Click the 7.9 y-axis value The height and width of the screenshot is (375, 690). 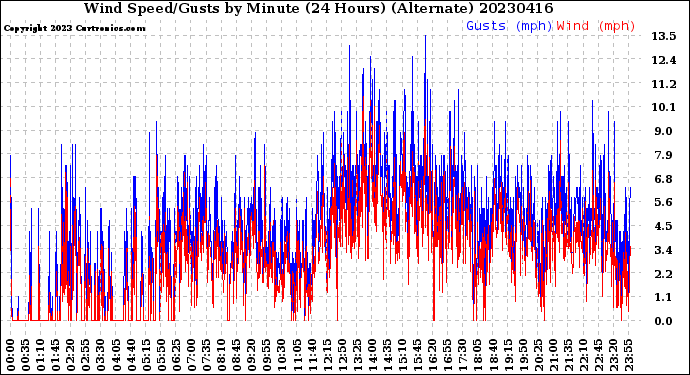pos(664,155)
